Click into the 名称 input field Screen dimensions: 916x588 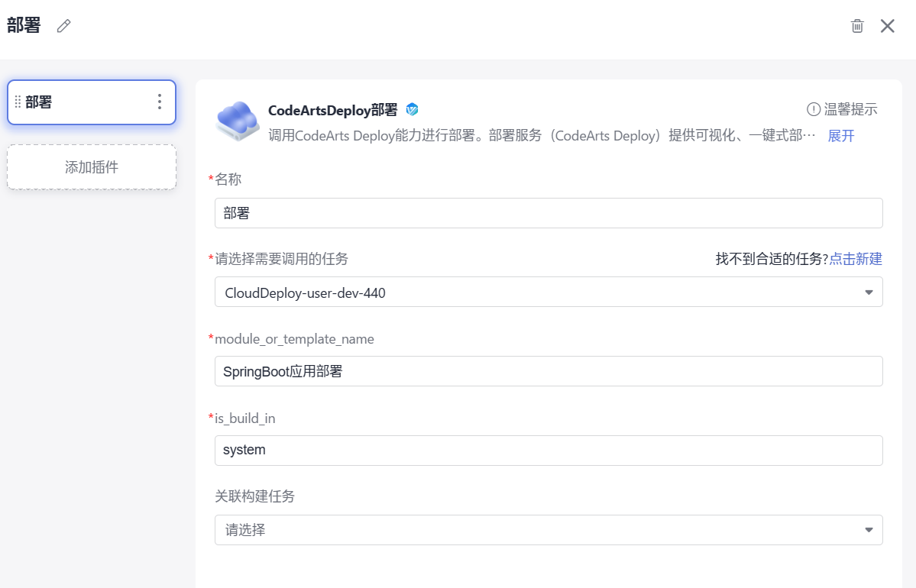tap(549, 213)
